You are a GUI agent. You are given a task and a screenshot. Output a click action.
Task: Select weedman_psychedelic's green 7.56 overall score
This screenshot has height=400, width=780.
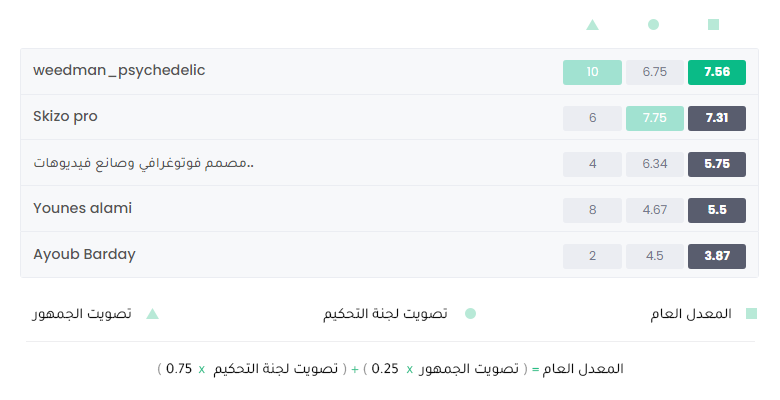tap(717, 72)
